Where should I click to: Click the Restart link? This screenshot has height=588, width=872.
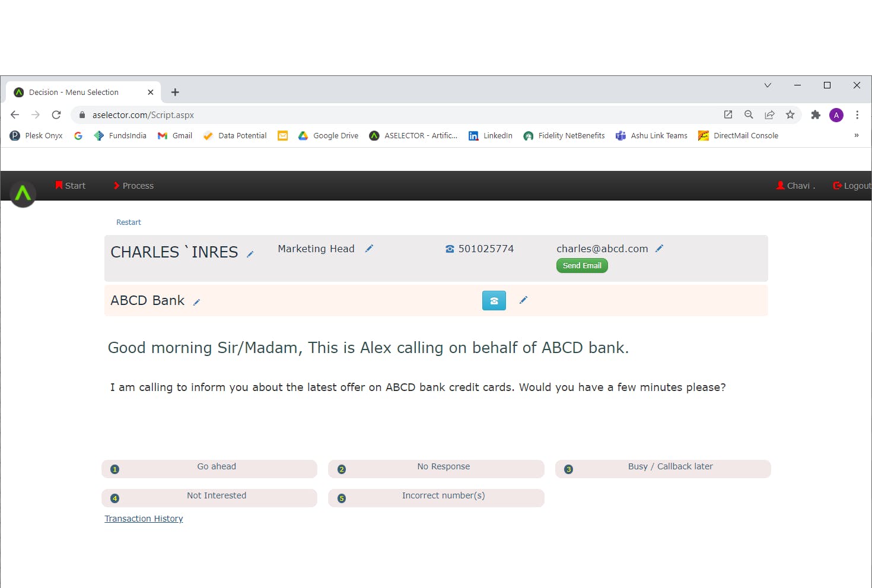point(129,222)
